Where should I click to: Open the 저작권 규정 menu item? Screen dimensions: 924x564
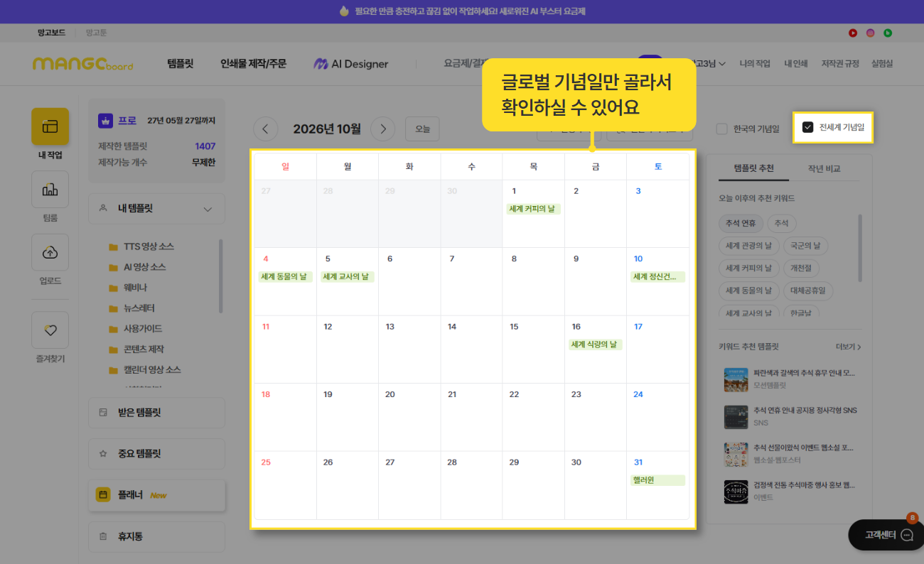tap(840, 64)
